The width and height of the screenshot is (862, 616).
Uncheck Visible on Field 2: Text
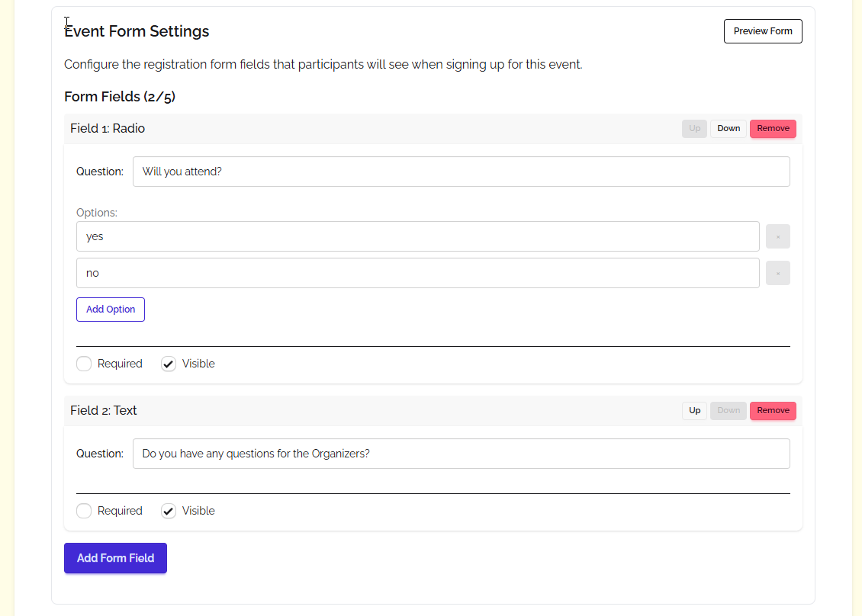point(168,511)
